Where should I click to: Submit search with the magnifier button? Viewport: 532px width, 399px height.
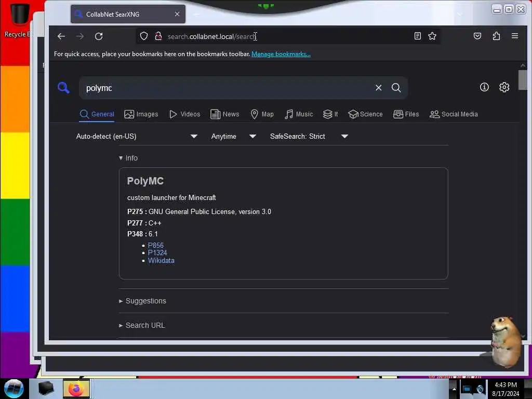point(396,87)
